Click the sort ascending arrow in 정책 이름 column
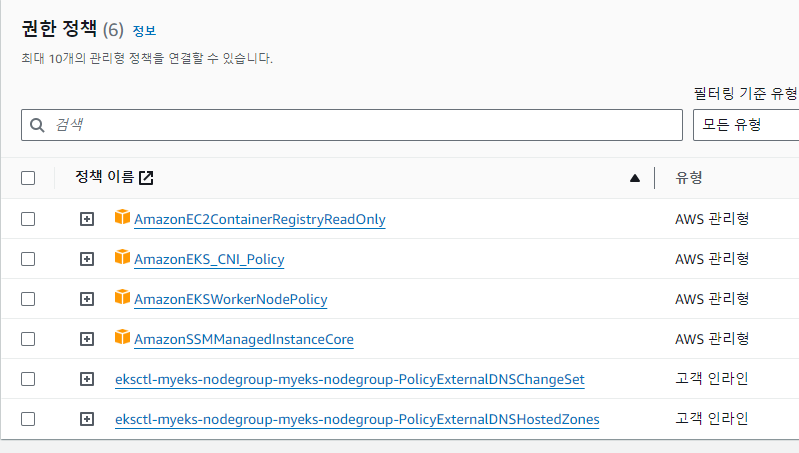This screenshot has width=799, height=453. pos(634,178)
